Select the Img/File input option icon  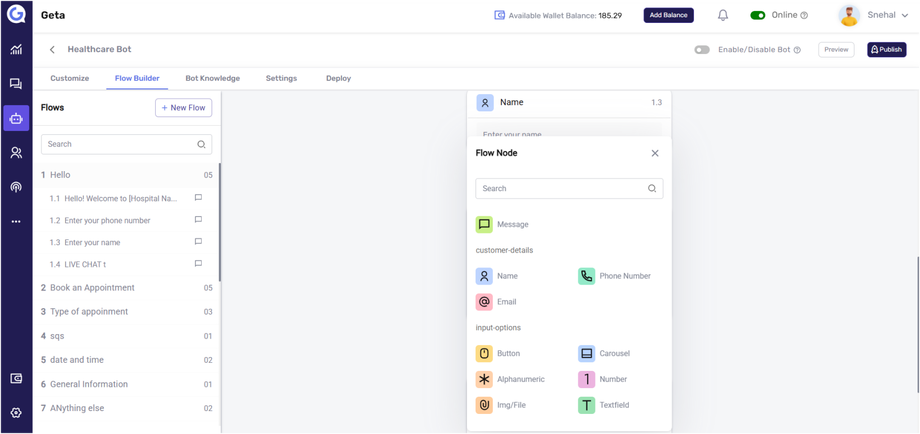click(x=484, y=406)
